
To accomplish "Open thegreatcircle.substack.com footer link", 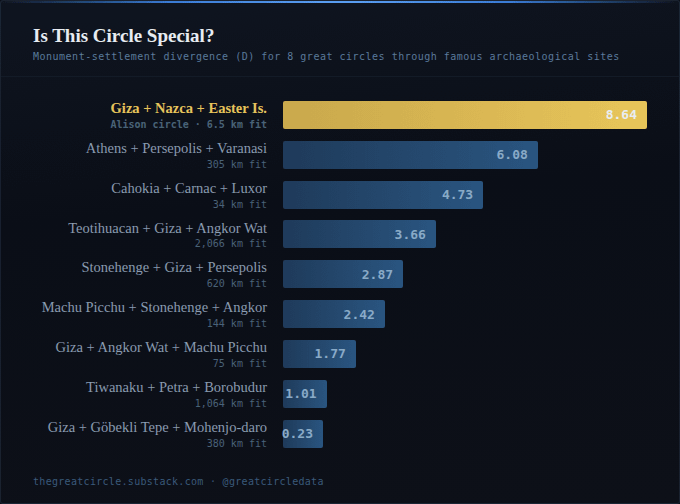I will pyautogui.click(x=117, y=481).
